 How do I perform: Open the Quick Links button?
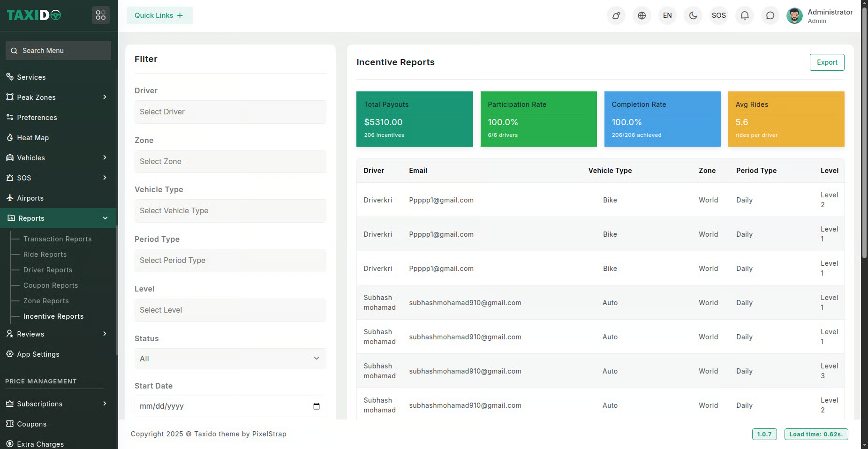click(159, 15)
